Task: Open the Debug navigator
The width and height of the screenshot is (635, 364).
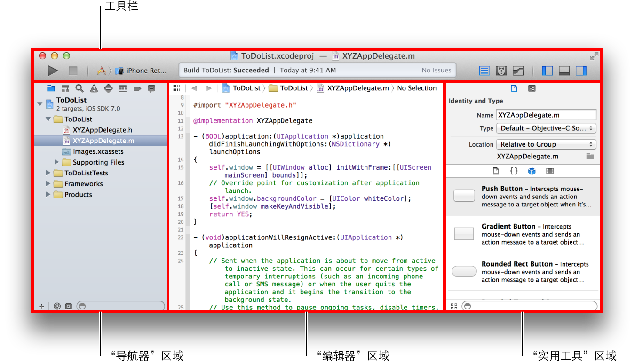Action: [x=123, y=88]
